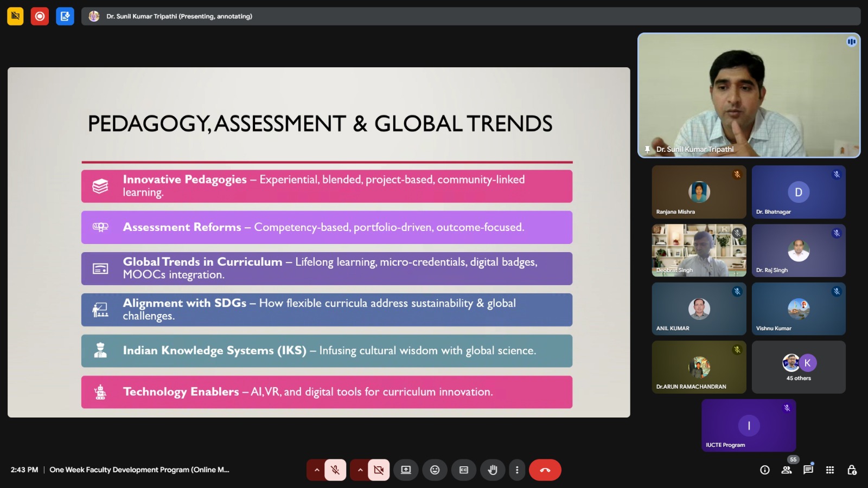868x488 pixels.
Task: Open the host controls lock icon
Action: coord(852,470)
